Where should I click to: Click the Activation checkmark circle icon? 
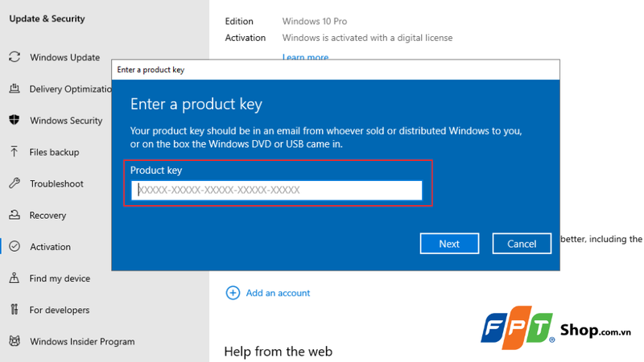click(14, 247)
